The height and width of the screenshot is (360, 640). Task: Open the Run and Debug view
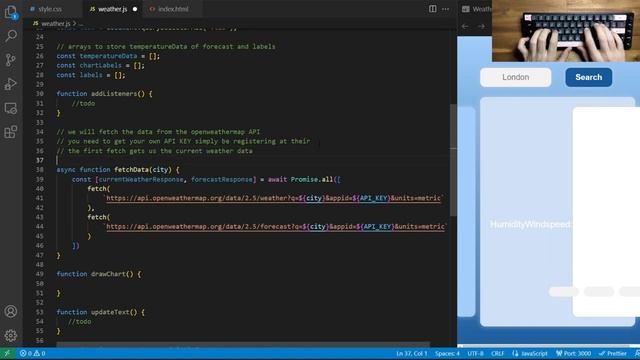click(11, 84)
